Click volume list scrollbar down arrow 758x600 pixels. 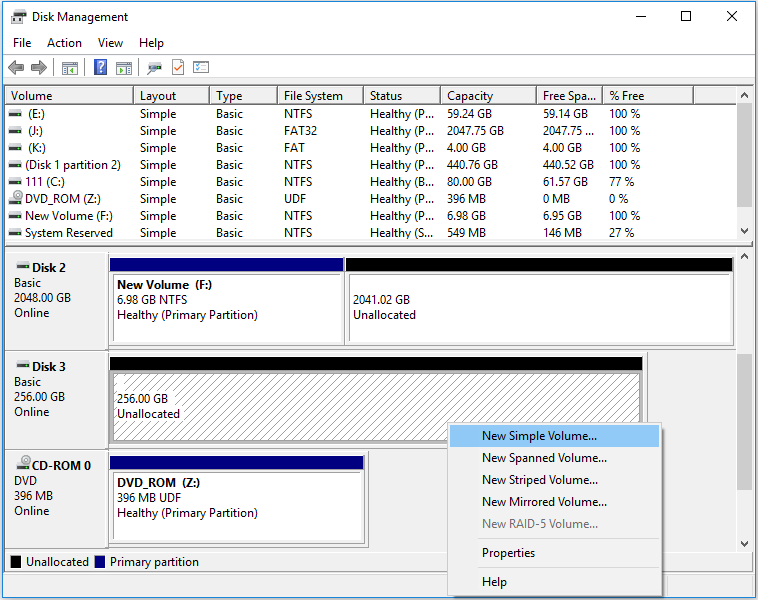744,231
